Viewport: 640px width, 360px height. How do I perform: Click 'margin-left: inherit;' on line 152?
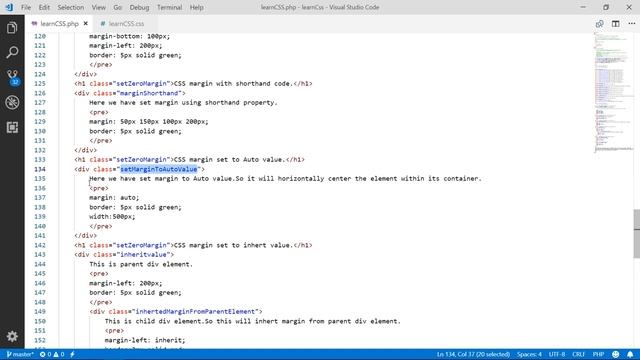(x=145, y=340)
